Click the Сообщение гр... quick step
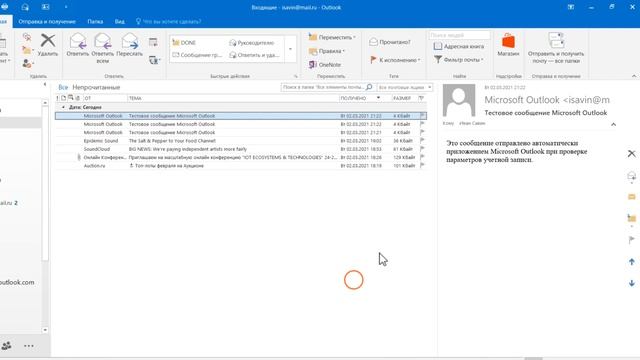This screenshot has width=640, height=360. (x=197, y=55)
